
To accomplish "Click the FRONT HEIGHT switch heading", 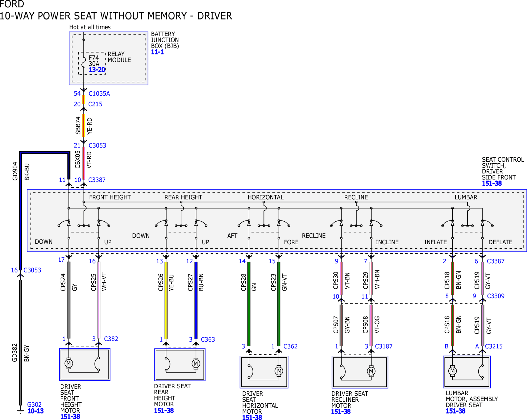I will 110,197.
